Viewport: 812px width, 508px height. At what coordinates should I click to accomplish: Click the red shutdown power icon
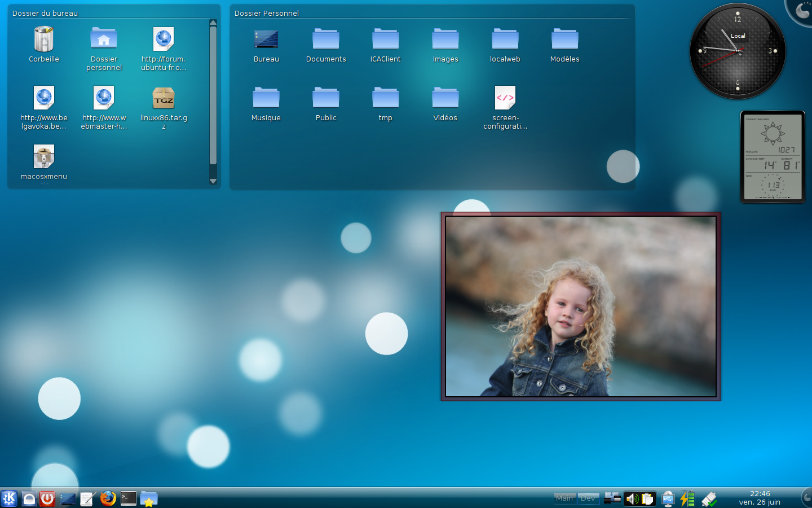click(x=47, y=498)
